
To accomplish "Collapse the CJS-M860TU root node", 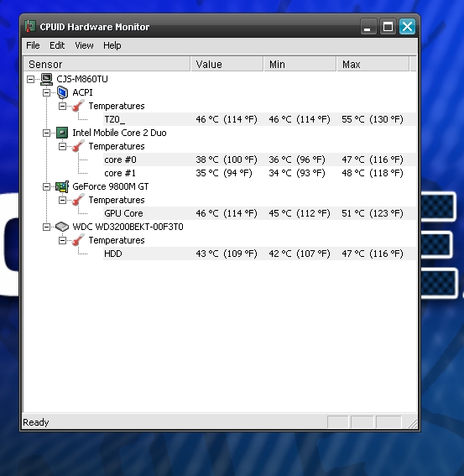I will [x=30, y=79].
